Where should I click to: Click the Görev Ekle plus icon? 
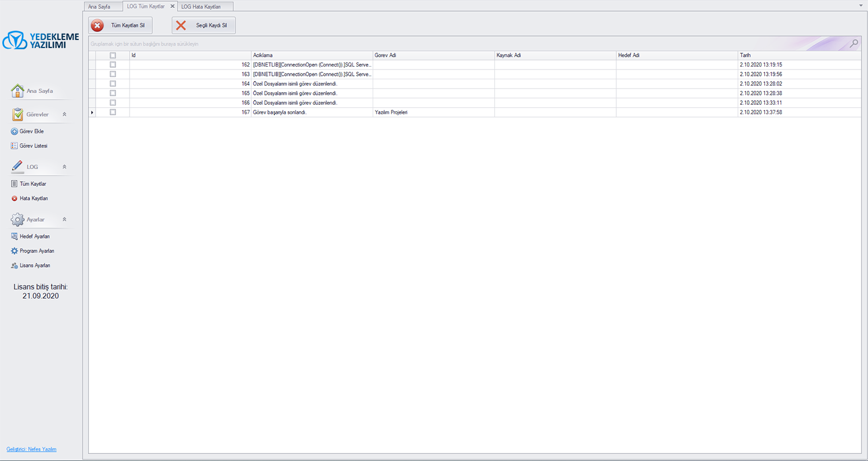click(x=14, y=131)
